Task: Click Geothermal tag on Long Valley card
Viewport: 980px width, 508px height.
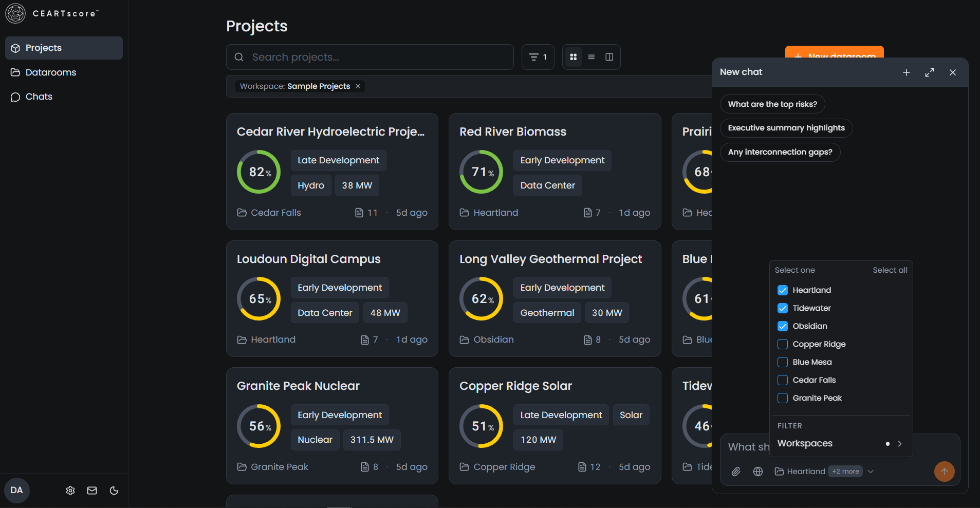Action: [x=547, y=313]
